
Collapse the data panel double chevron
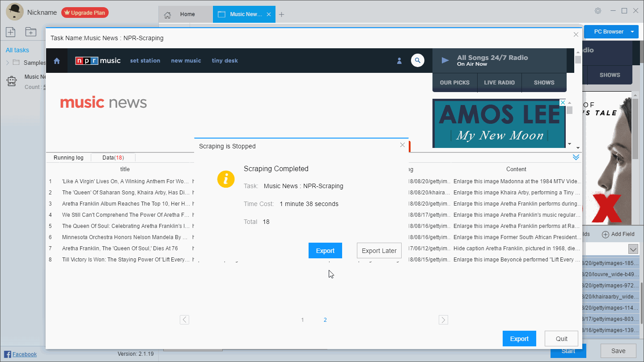coord(576,157)
